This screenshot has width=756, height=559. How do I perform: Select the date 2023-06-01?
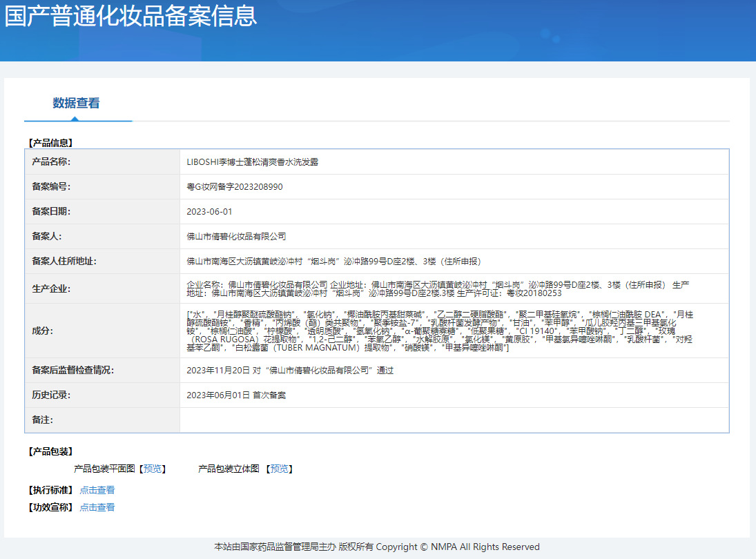pyautogui.click(x=209, y=212)
